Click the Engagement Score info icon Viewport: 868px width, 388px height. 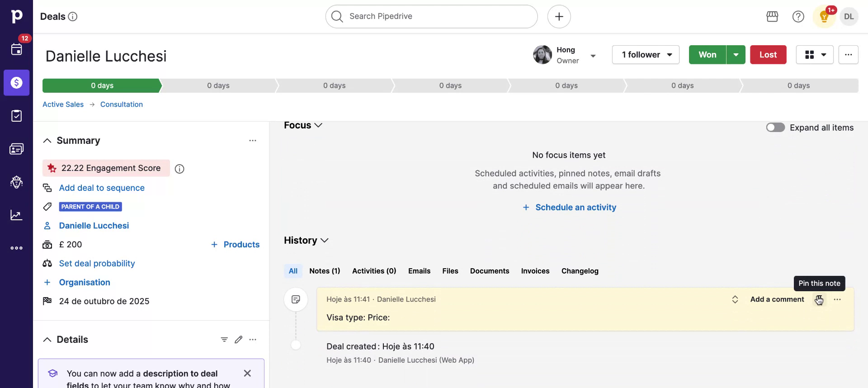(x=179, y=169)
